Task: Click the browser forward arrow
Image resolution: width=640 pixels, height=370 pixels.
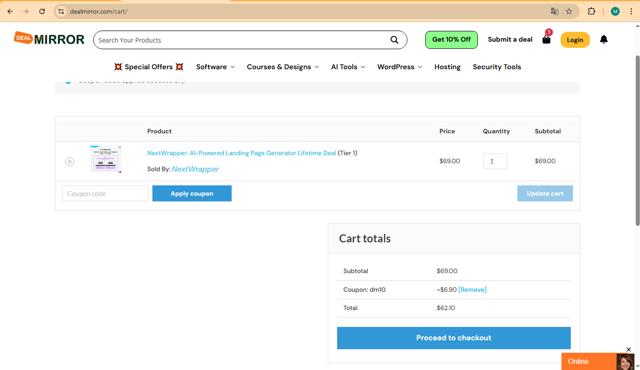Action: point(26,11)
